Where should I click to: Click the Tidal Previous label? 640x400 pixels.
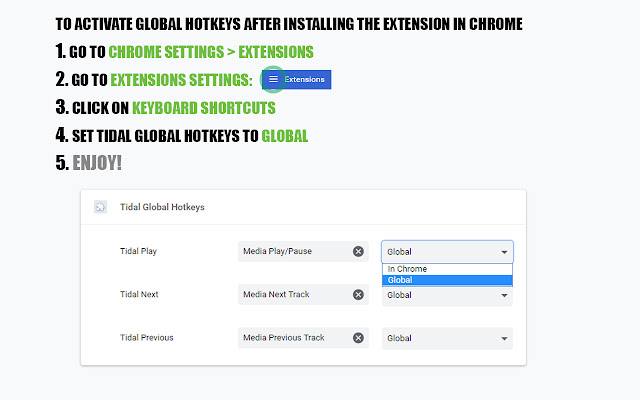(147, 338)
